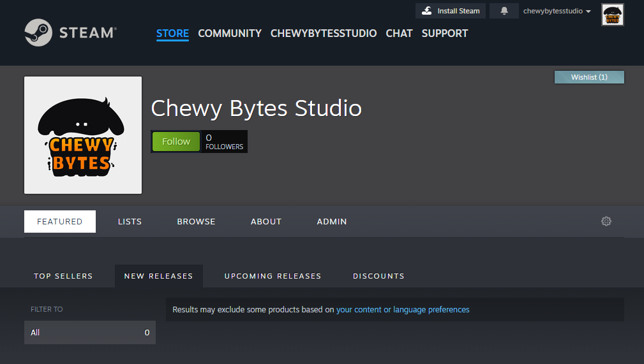Show the DISCOUNTS section
This screenshot has width=644, height=364.
378,276
